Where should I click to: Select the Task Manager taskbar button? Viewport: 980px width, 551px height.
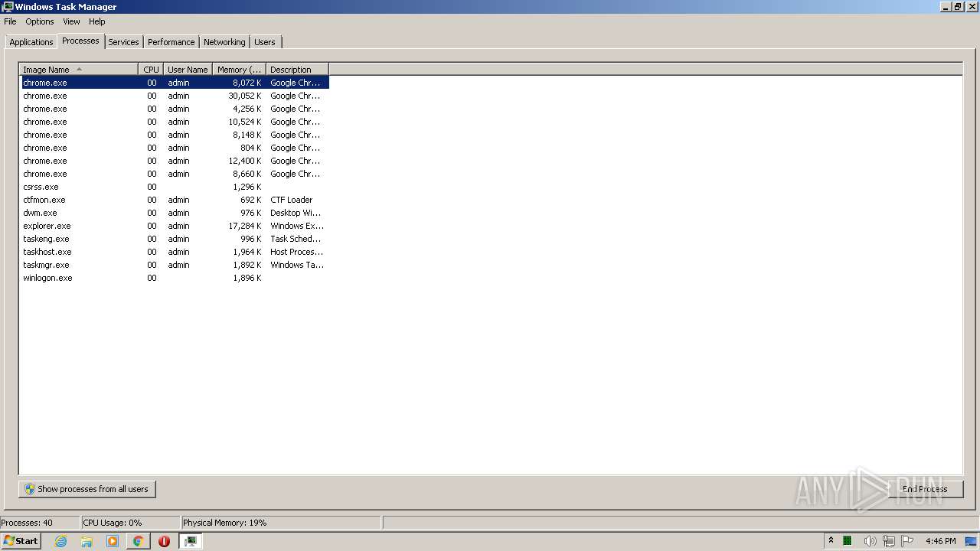[190, 541]
